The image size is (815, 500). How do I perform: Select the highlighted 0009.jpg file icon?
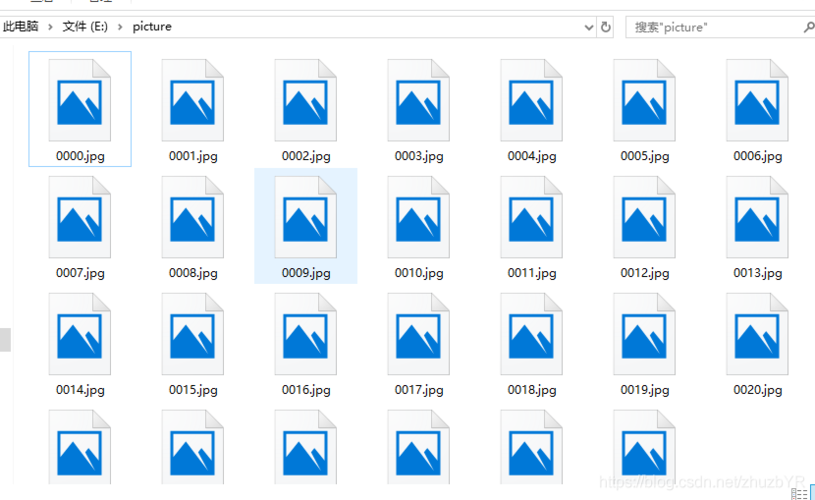(x=306, y=219)
